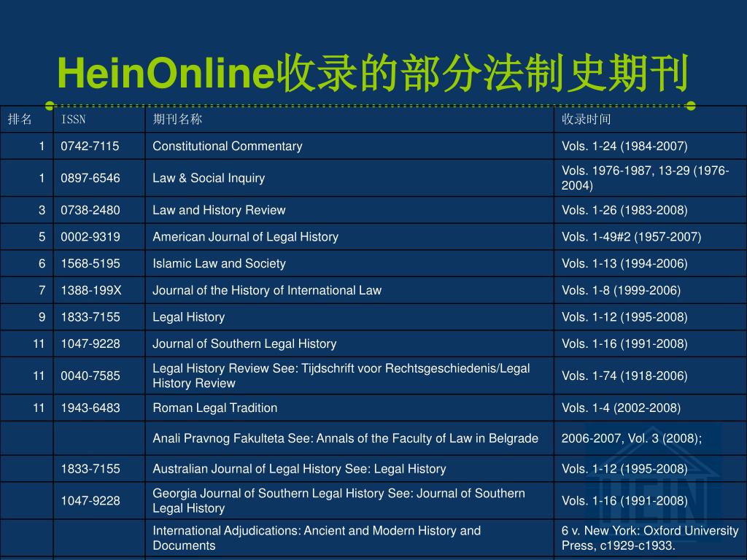Select Islamic Law and Society title
The height and width of the screenshot is (560, 747).
pos(219,263)
